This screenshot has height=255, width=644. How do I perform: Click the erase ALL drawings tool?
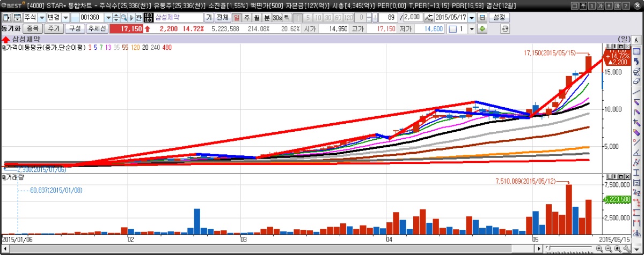[x=636, y=71]
